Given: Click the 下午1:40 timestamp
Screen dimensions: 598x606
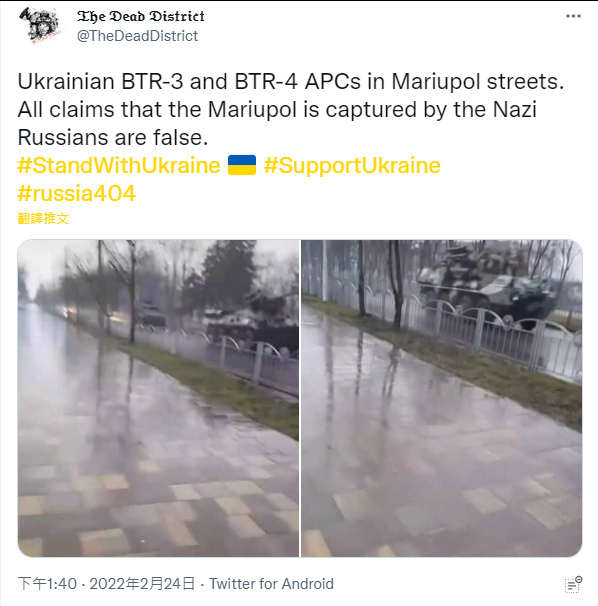Looking at the screenshot, I should pos(47,584).
